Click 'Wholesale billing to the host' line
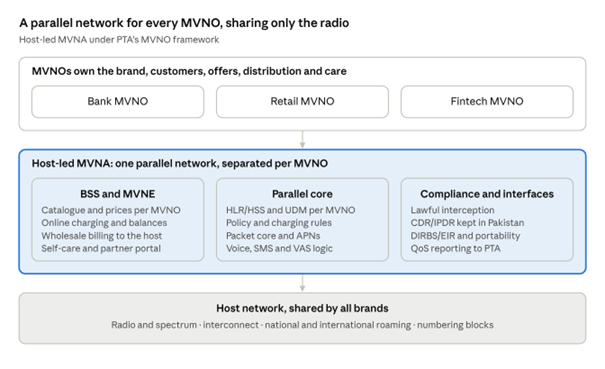This screenshot has width=605, height=369. pos(101,236)
